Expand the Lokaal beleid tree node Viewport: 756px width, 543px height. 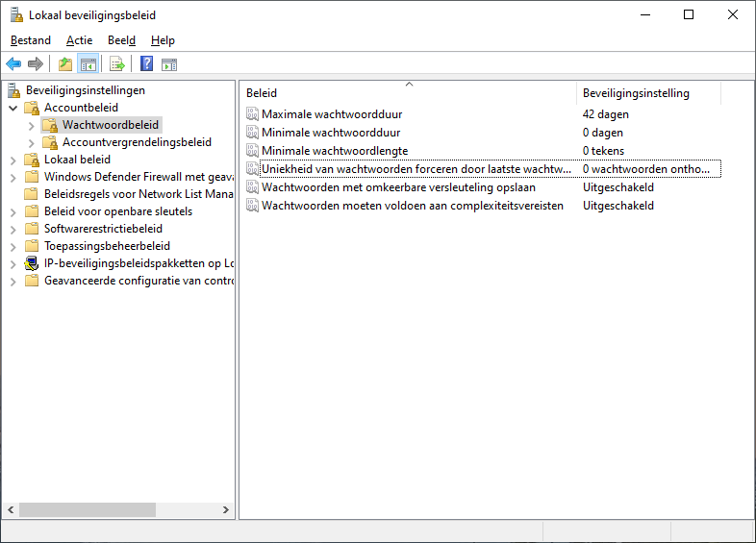click(13, 160)
